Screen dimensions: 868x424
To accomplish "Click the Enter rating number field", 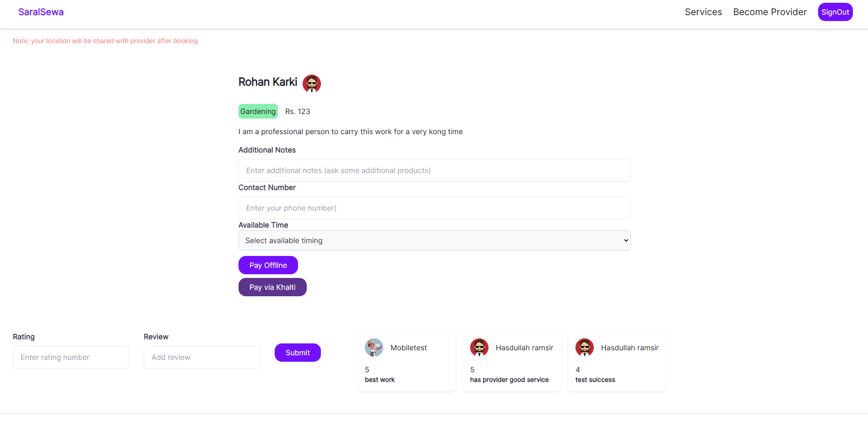I will [x=71, y=357].
